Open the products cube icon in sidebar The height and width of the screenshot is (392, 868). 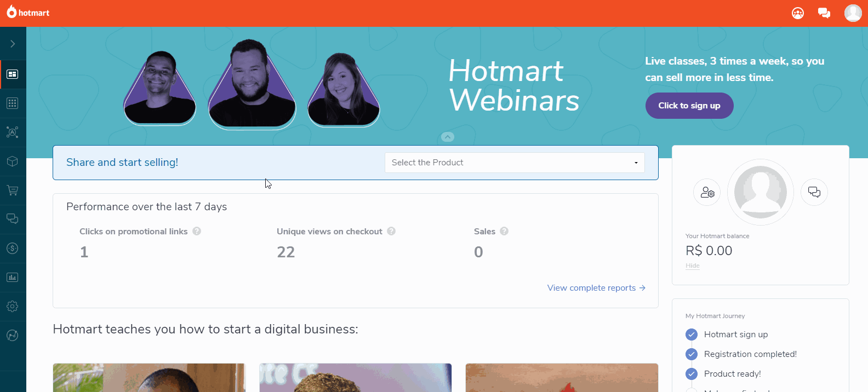click(x=13, y=162)
